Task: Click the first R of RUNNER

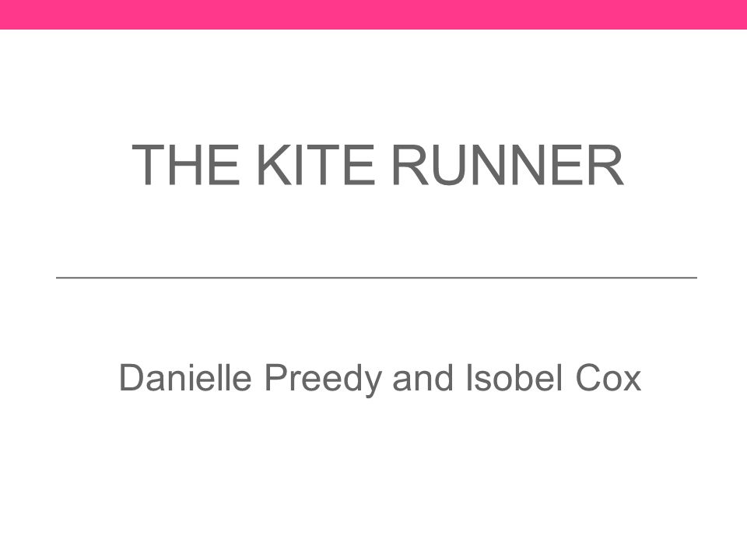Action: (x=411, y=165)
